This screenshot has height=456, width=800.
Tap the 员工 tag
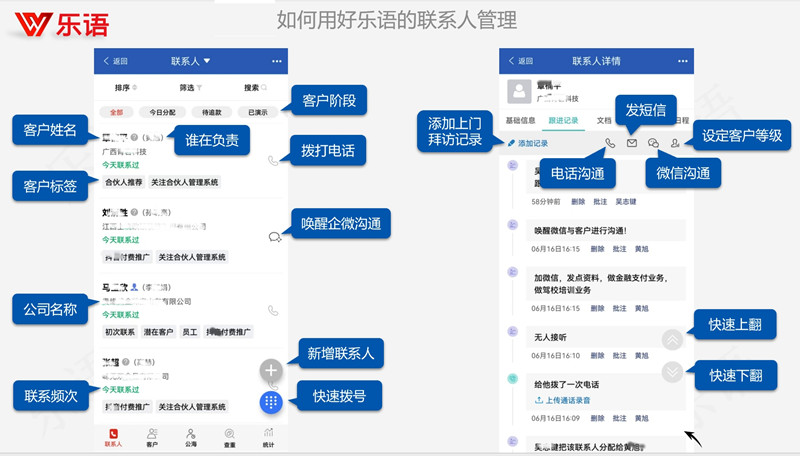(189, 332)
